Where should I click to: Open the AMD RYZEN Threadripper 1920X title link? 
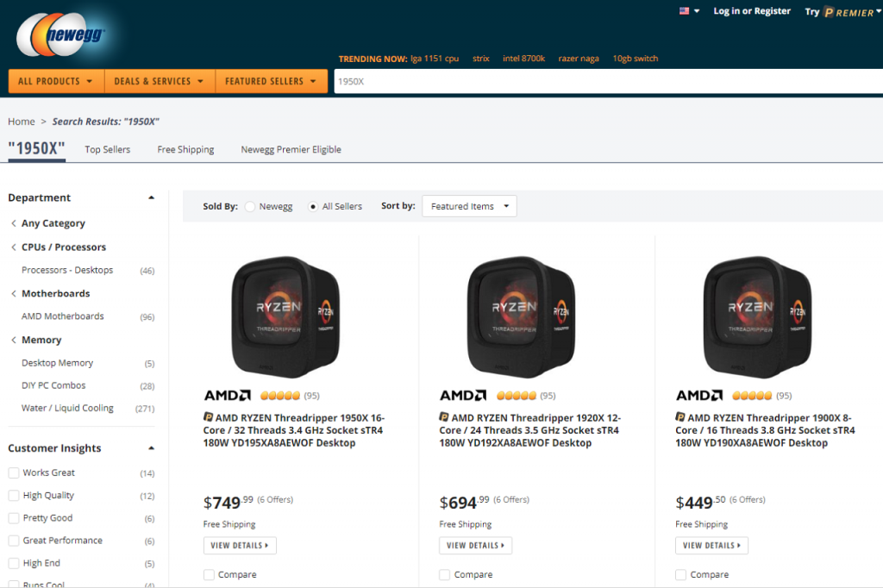click(530, 430)
